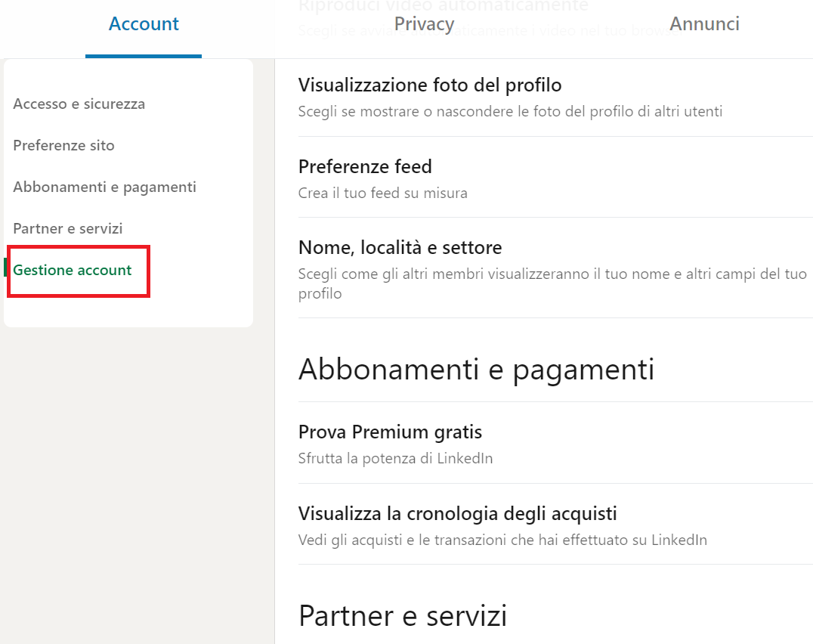
Task: Click the 'Scegli come gli altri membri visualizzeranno' description
Action: point(552,274)
